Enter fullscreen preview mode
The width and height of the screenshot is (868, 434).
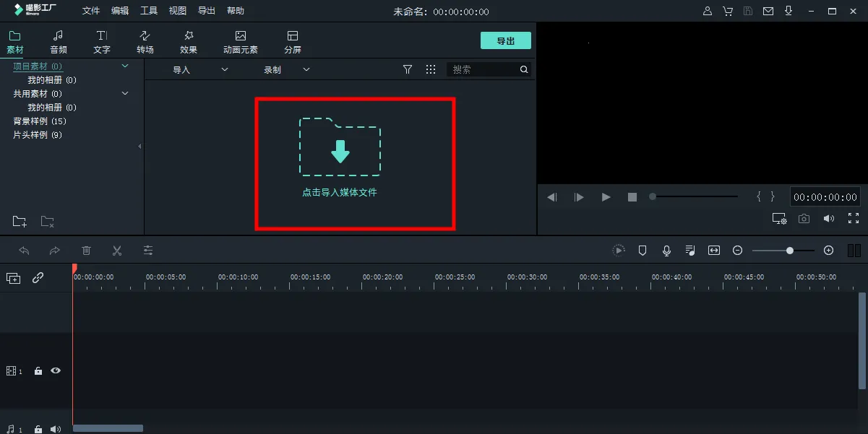[x=853, y=218]
